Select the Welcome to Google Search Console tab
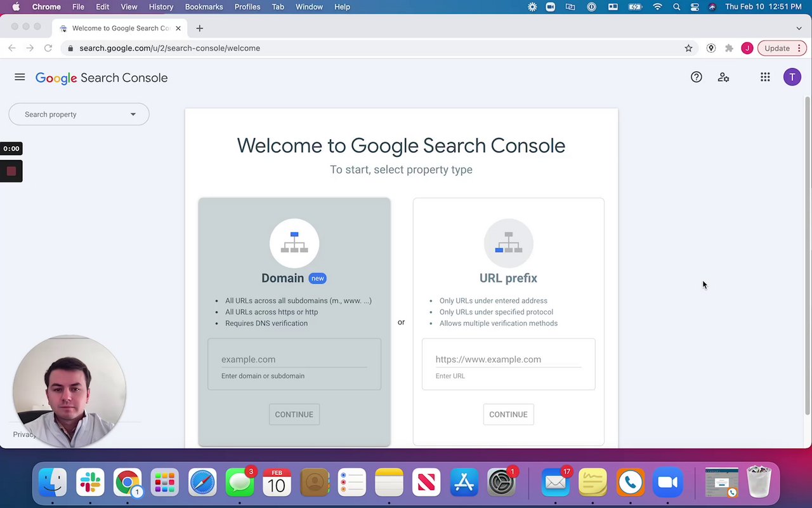The image size is (812, 508). pos(119,29)
